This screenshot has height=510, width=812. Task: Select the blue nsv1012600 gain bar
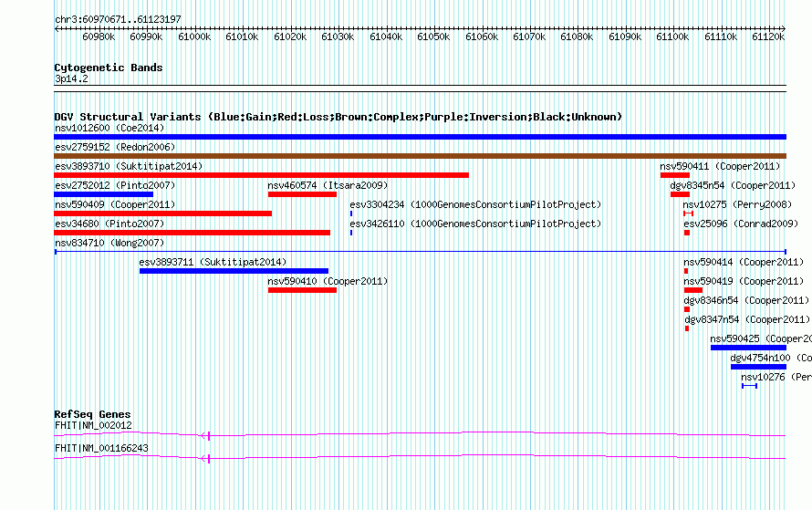tap(420, 137)
